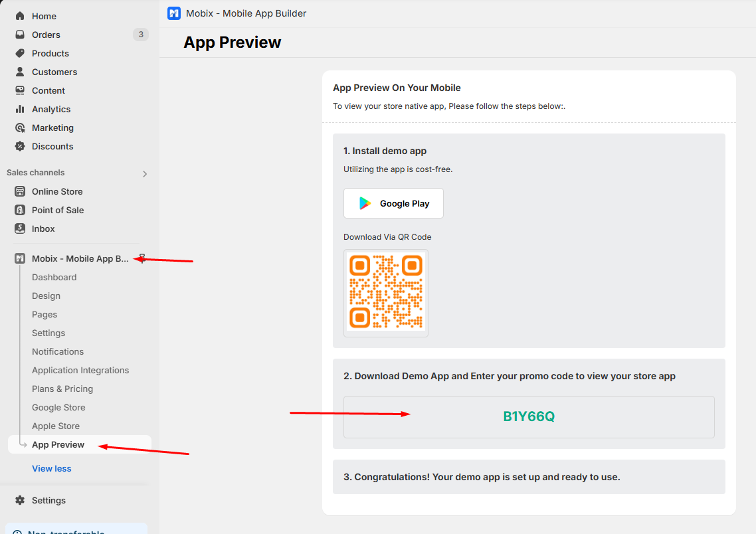Click the Orders count badge 3
Image resolution: width=756 pixels, height=534 pixels.
[141, 35]
